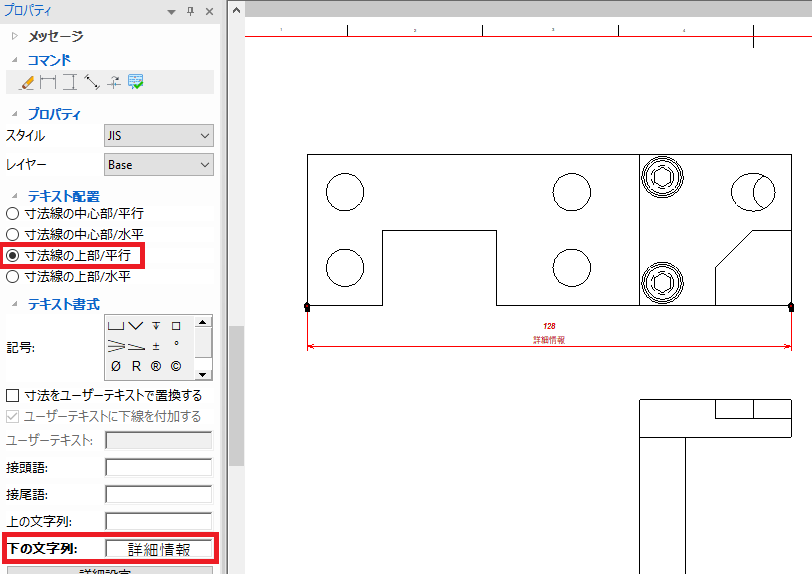The image size is (812, 574).
Task: Insert the square symbol from 記号 grid
Action: coord(176,326)
